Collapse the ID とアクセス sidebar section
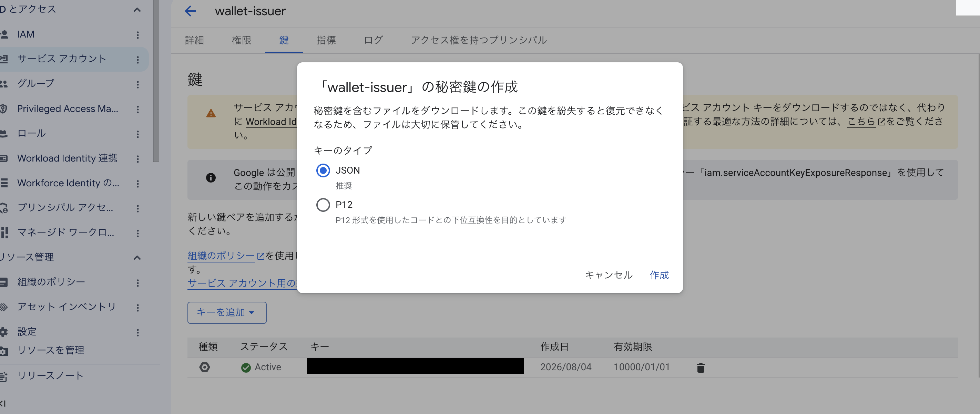Viewport: 980px width, 414px height. (x=137, y=10)
